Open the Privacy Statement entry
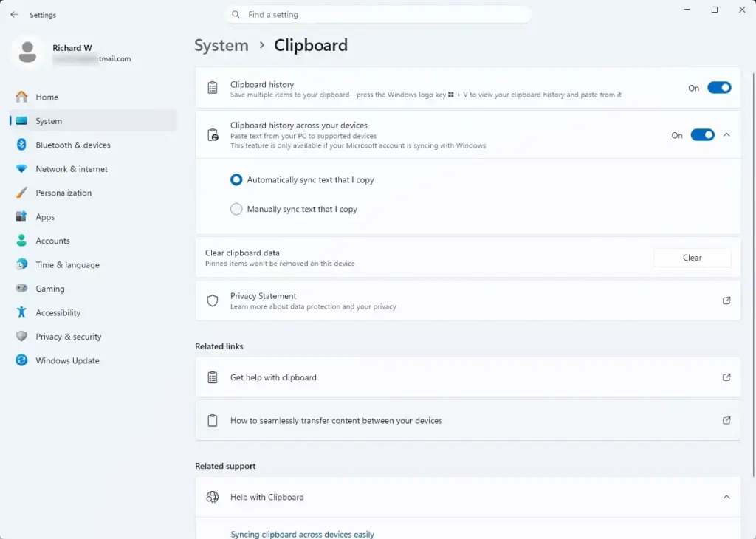Screen dimensions: 756x539 click(467, 301)
